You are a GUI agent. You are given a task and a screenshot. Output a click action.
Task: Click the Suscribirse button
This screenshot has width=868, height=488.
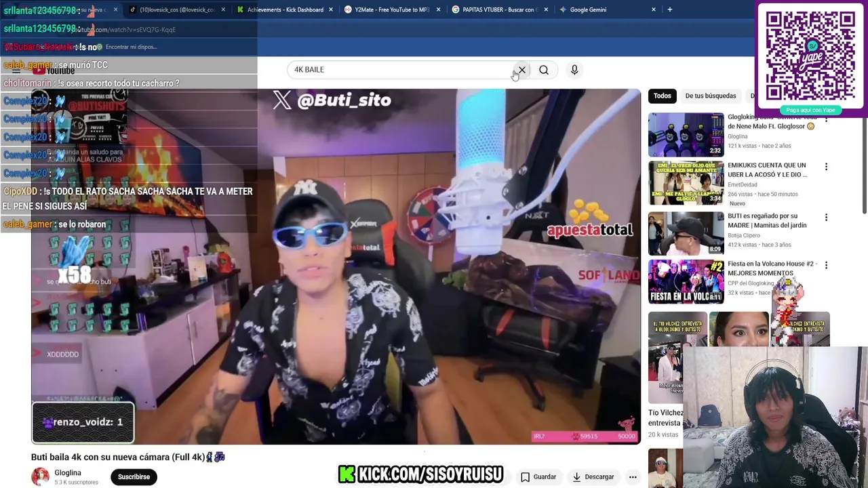tap(134, 476)
